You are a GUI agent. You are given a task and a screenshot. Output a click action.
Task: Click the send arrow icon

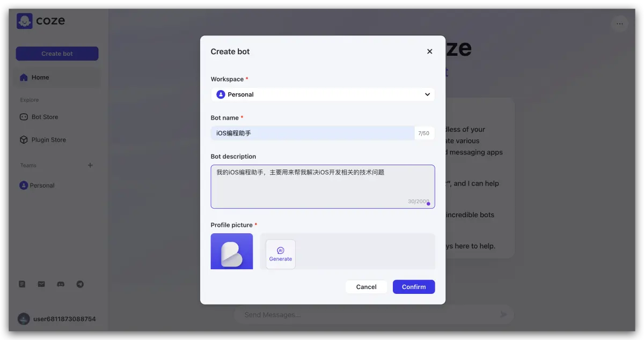click(503, 314)
